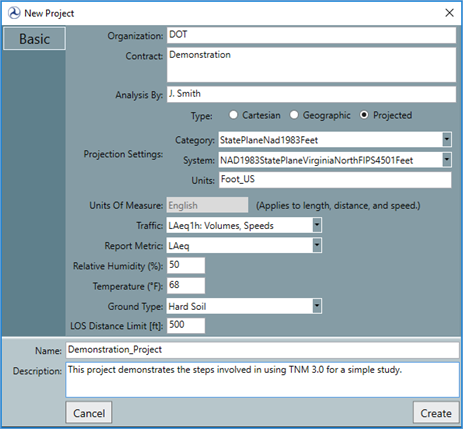Image resolution: width=463 pixels, height=429 pixels.
Task: Select the Cartesian radio button
Action: 233,115
